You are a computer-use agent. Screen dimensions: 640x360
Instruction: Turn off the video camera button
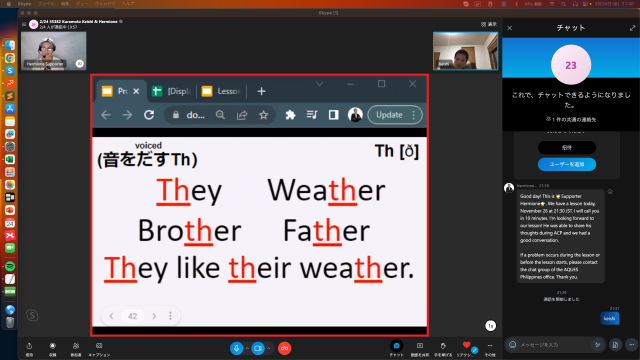tap(258, 348)
